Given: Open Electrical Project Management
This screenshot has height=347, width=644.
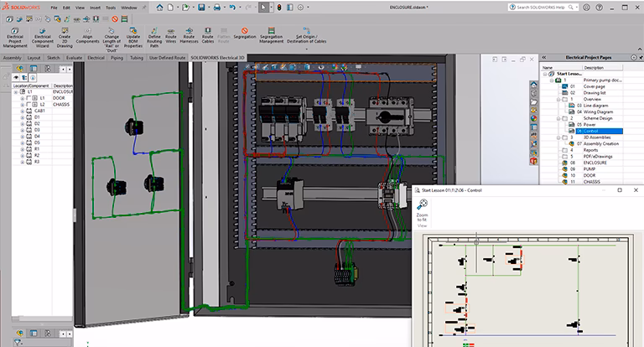Looking at the screenshot, I should pos(15,38).
